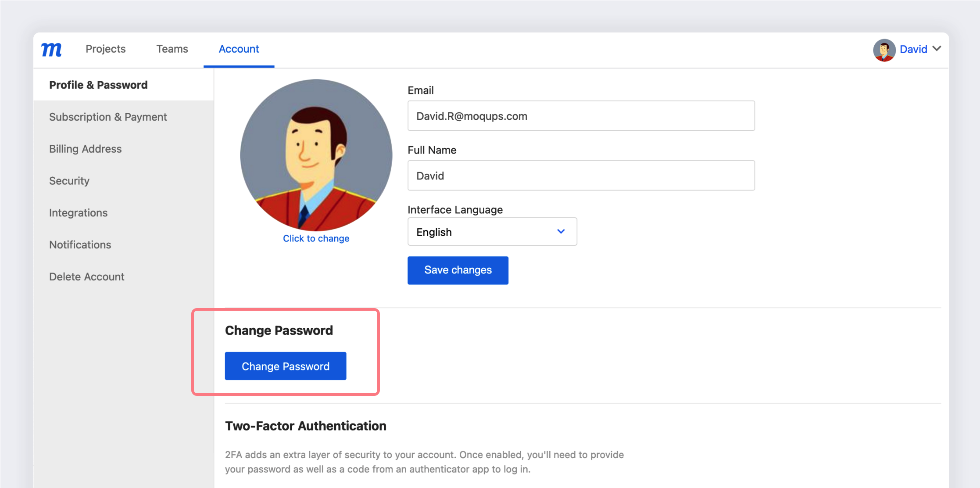
Task: Open the Interface Language dropdown
Action: click(491, 231)
